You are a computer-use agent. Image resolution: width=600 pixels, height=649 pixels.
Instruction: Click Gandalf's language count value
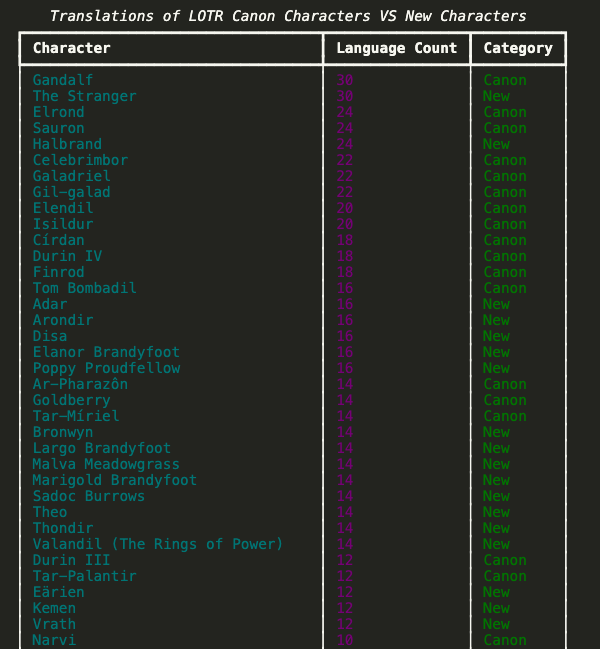345,80
